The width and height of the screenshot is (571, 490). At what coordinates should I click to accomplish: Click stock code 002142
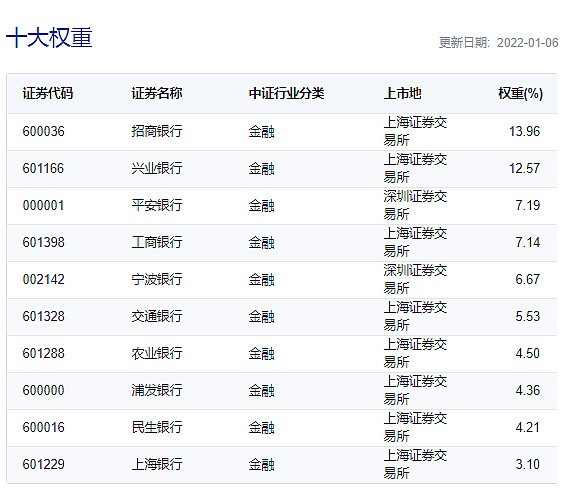coord(43,280)
